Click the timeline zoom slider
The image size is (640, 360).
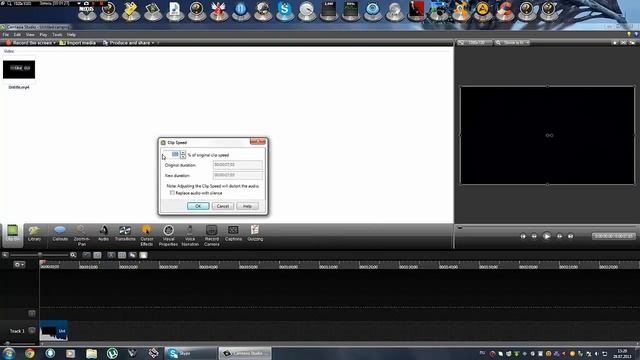pyautogui.click(x=40, y=255)
